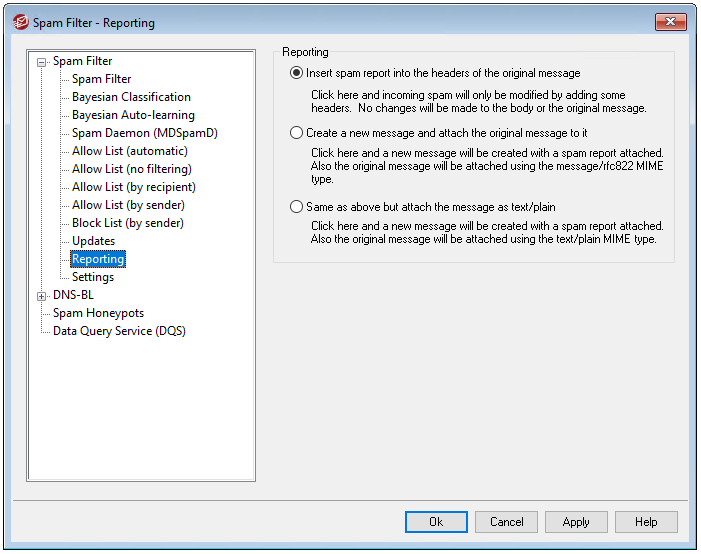Viewport: 701px width, 554px height.
Task: Open Bayesian Classification settings page
Action: (x=131, y=97)
